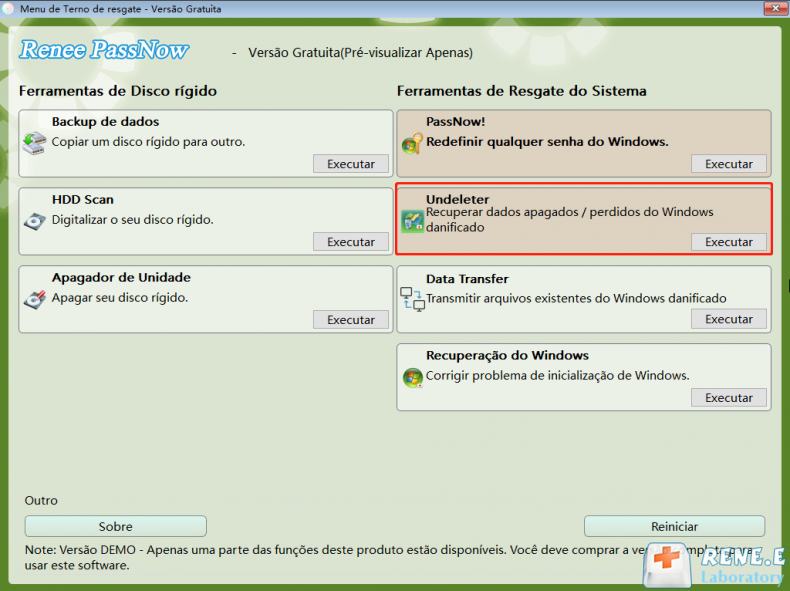Image resolution: width=790 pixels, height=591 pixels.
Task: Click the Apagador de Unidade eraser icon
Action: click(34, 299)
